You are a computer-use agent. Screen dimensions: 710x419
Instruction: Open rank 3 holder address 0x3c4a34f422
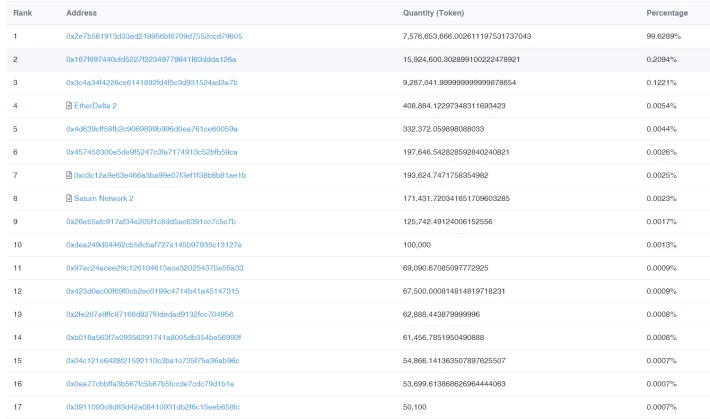tap(152, 82)
